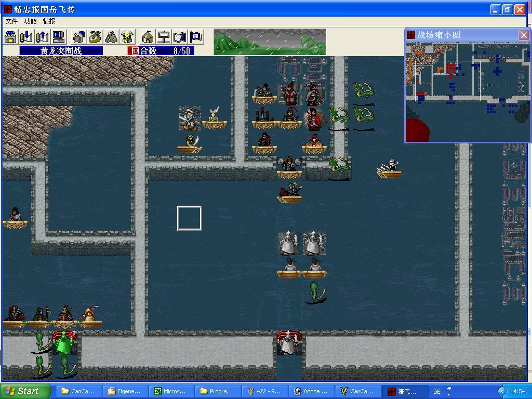Image resolution: width=532 pixels, height=399 pixels.
Task: Open the 情报 menu
Action: tap(49, 21)
